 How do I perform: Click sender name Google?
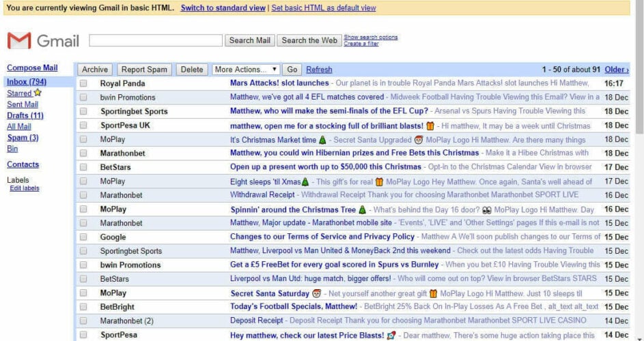coord(113,237)
